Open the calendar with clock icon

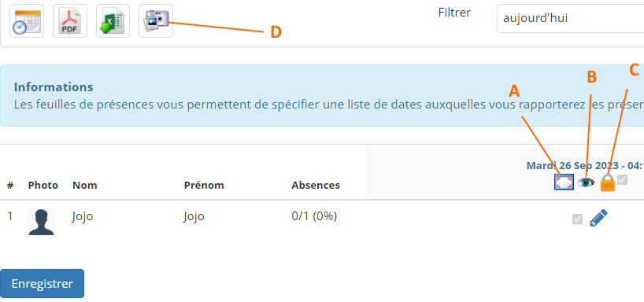click(x=27, y=21)
